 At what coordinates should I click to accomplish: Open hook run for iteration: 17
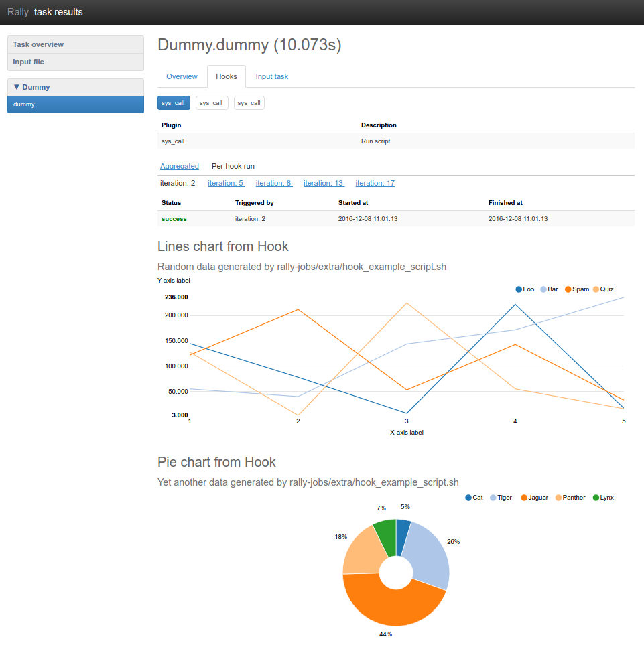tap(375, 183)
